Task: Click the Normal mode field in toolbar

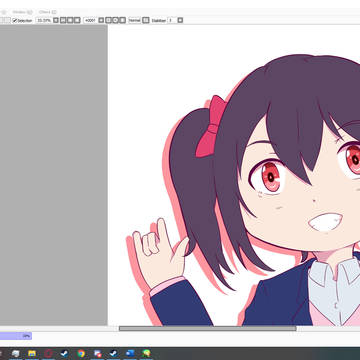Action: [134, 20]
